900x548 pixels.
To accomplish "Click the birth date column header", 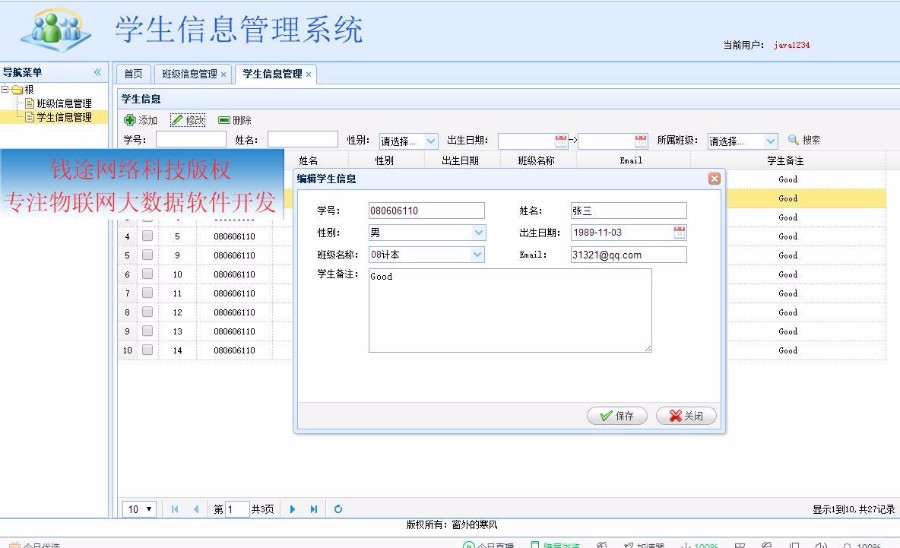I will pos(460,161).
